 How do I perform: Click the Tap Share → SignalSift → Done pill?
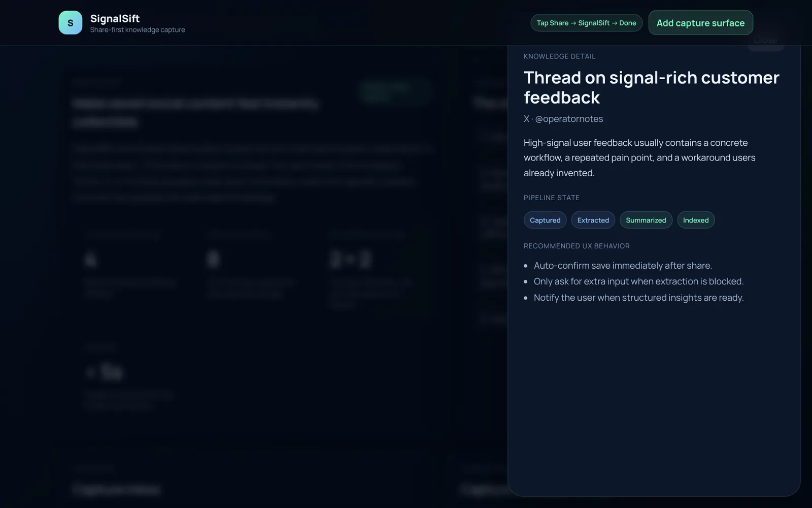pos(586,23)
